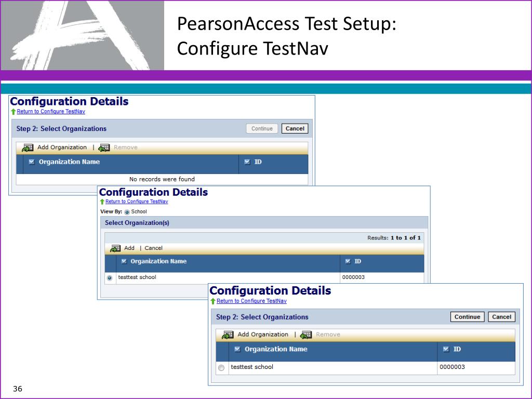
Task: Select the testtest school radio button in middle dialog
Action: click(x=109, y=277)
